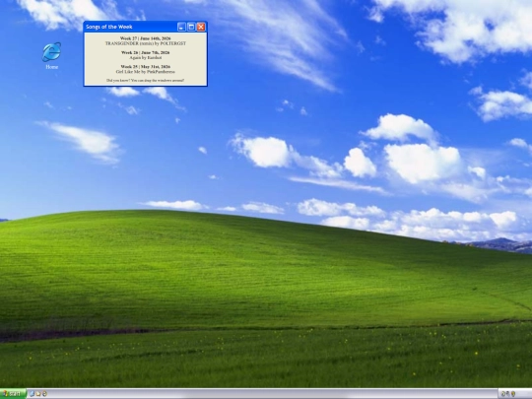Select the Week 25 May 31st heading
Image resolution: width=532 pixels, height=399 pixels.
coord(145,67)
